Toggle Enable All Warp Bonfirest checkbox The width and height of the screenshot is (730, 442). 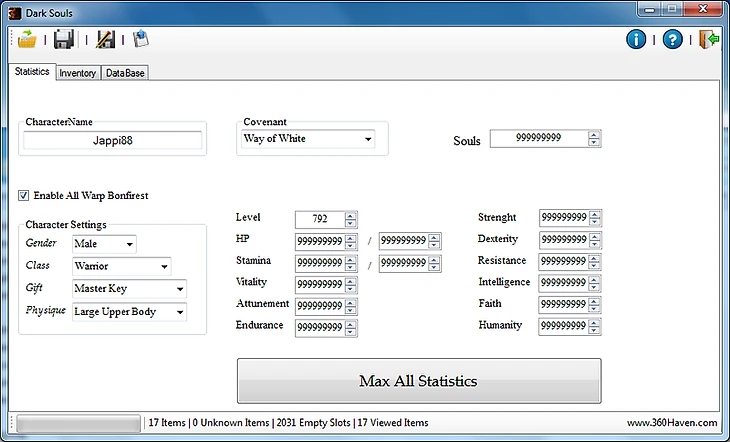tap(25, 196)
